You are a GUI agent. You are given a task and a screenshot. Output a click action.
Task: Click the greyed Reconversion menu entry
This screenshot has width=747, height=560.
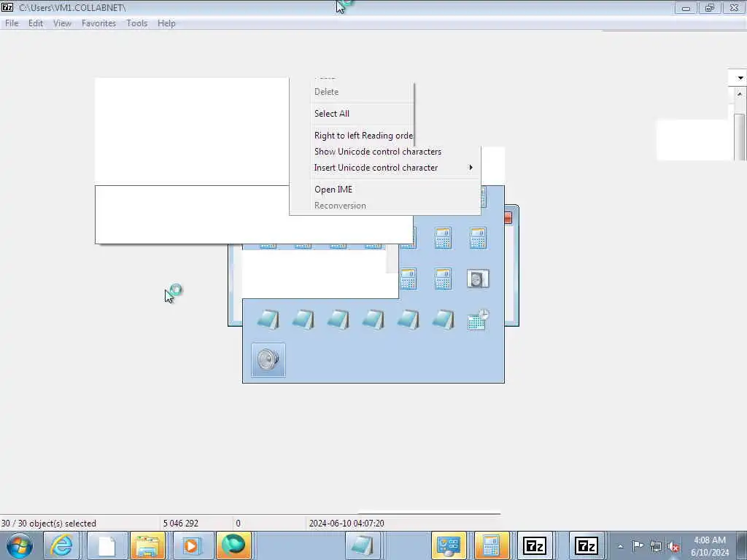click(340, 206)
